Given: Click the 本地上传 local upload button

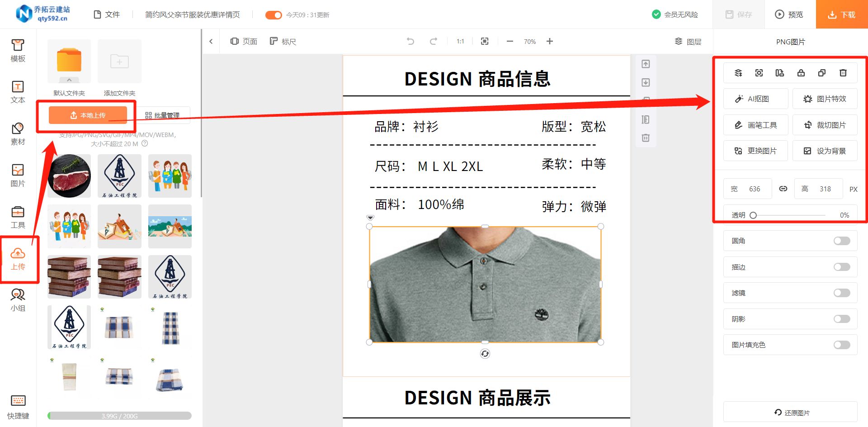Looking at the screenshot, I should click(x=88, y=115).
